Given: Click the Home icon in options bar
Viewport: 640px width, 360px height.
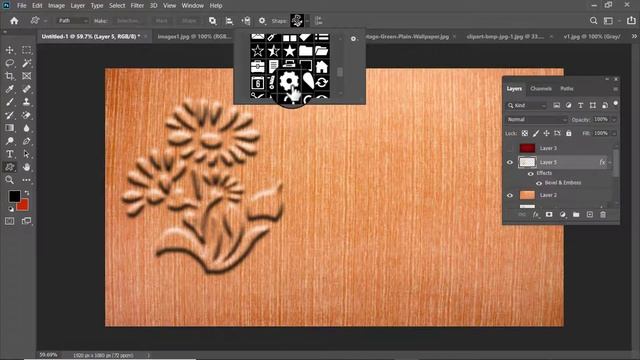Looking at the screenshot, I should (14, 21).
